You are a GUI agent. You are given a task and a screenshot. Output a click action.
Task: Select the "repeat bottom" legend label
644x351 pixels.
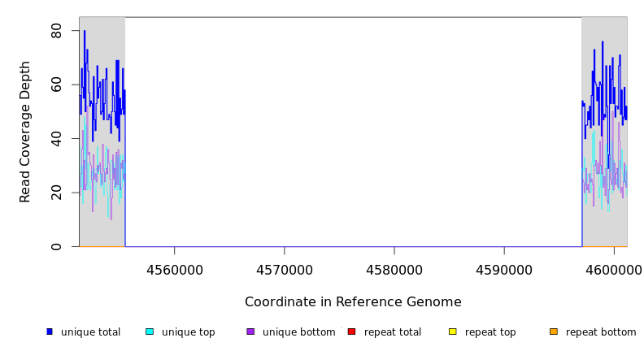(601, 332)
